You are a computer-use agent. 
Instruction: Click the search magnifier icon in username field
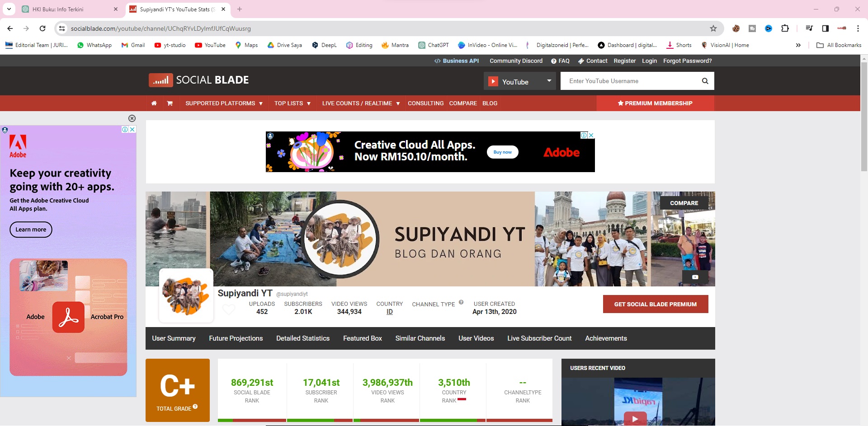705,81
